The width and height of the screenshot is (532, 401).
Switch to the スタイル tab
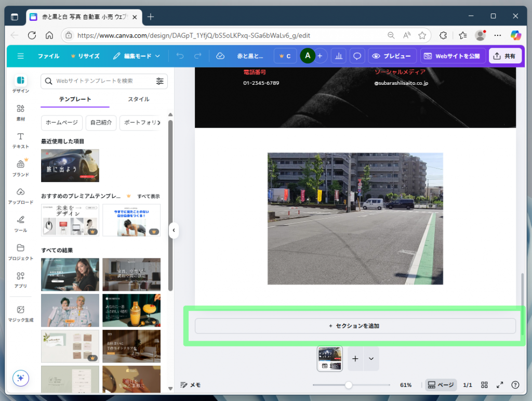pos(139,99)
